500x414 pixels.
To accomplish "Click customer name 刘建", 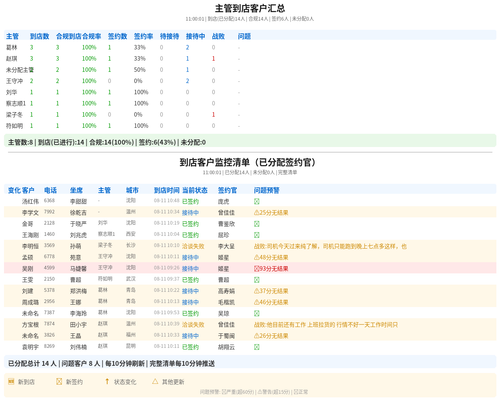I will tap(28, 291).
